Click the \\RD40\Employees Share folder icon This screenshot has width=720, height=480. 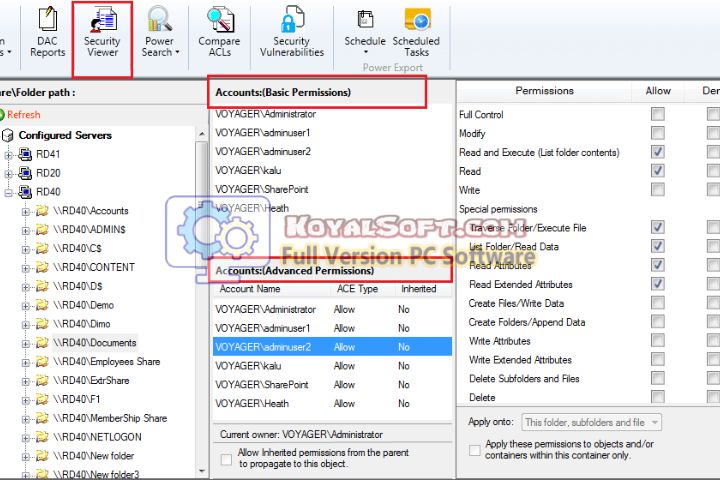(42, 361)
